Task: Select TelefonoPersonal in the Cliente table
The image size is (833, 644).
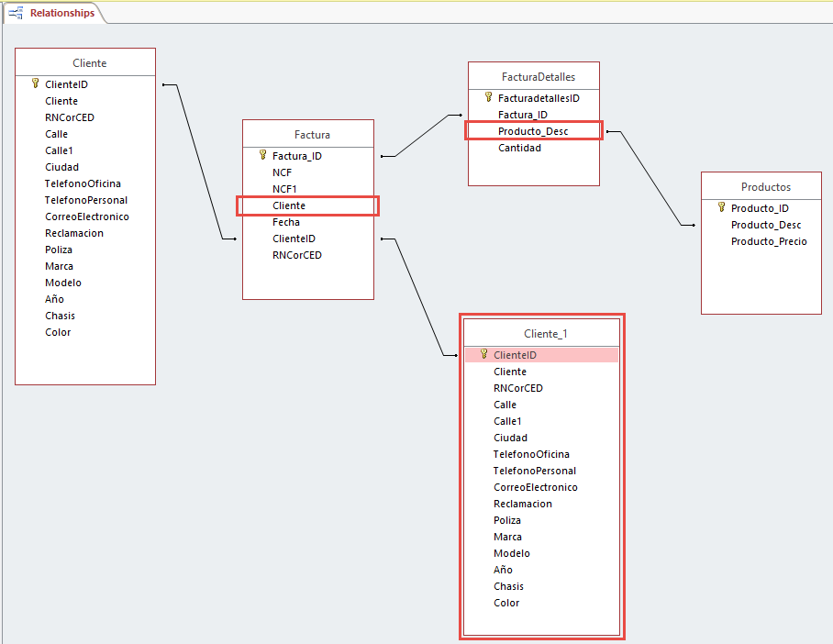Action: click(x=85, y=200)
